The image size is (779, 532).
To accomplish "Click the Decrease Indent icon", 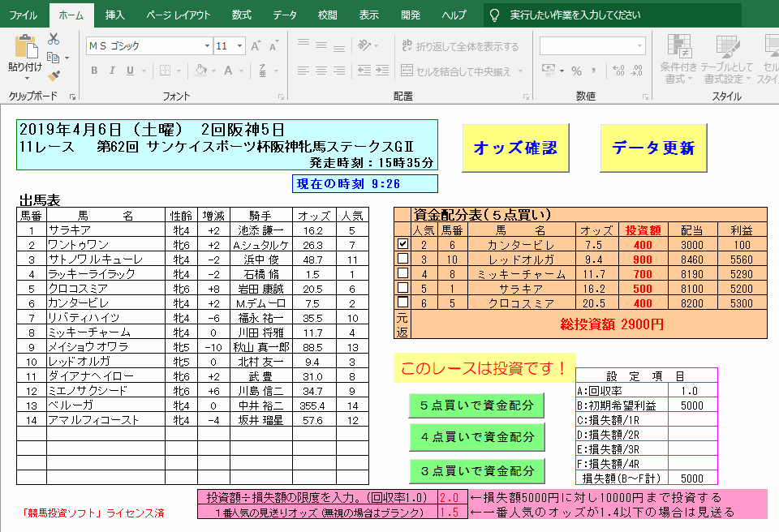I will point(364,71).
